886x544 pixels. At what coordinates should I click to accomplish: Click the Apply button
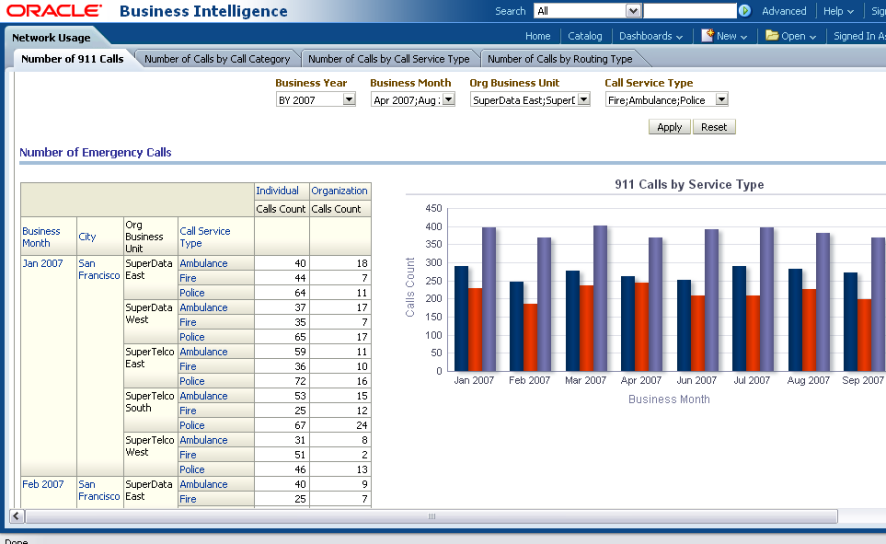point(669,127)
